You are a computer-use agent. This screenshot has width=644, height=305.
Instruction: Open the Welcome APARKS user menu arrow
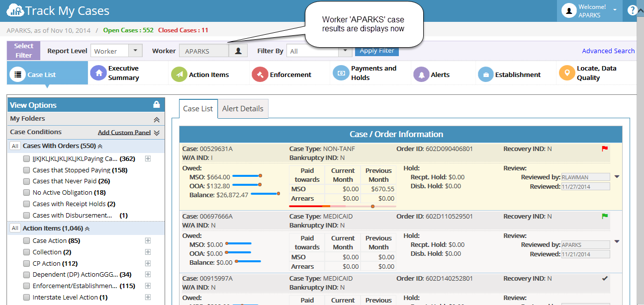[615, 10]
